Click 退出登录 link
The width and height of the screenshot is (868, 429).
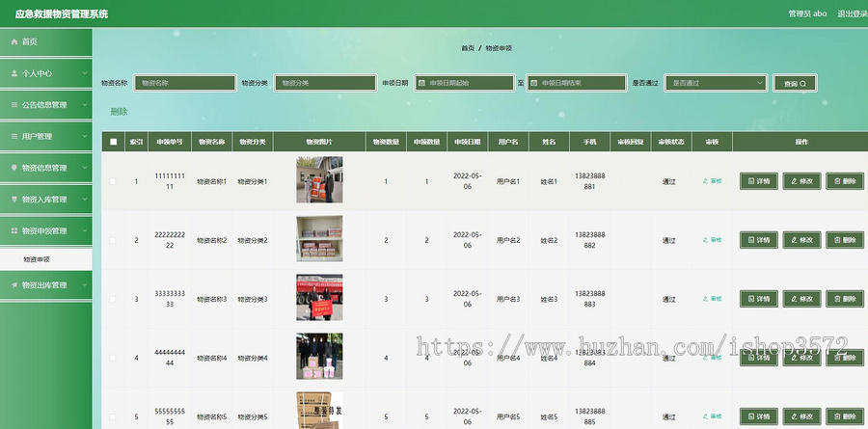(853, 13)
